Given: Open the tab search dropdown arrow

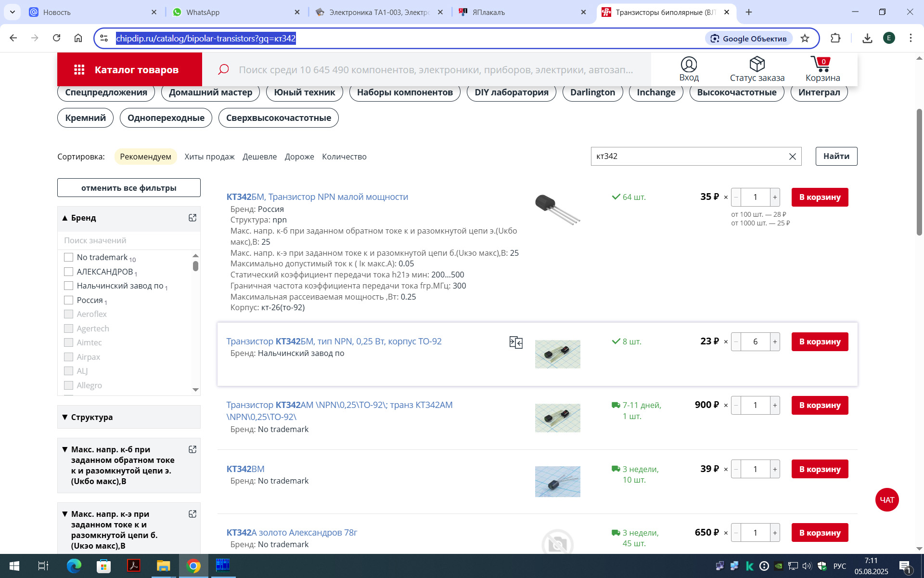Looking at the screenshot, I should click(x=13, y=12).
